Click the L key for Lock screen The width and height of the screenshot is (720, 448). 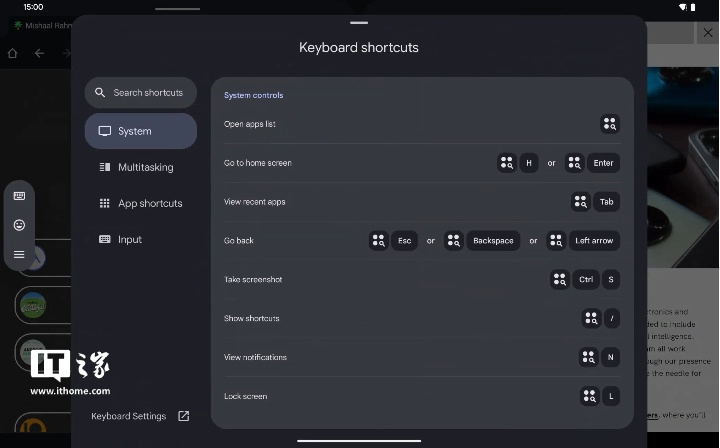click(x=610, y=396)
